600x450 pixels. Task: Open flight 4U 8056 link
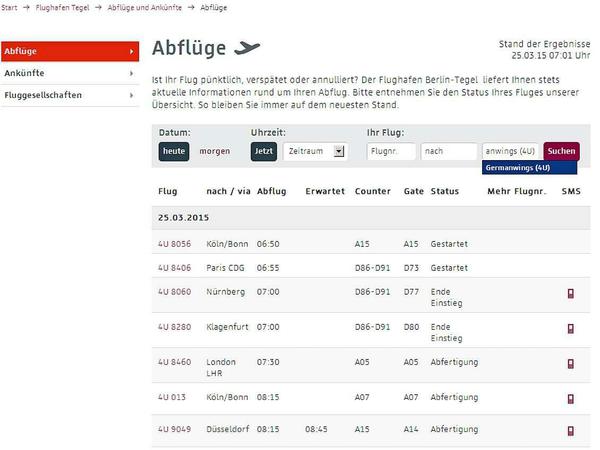point(174,244)
